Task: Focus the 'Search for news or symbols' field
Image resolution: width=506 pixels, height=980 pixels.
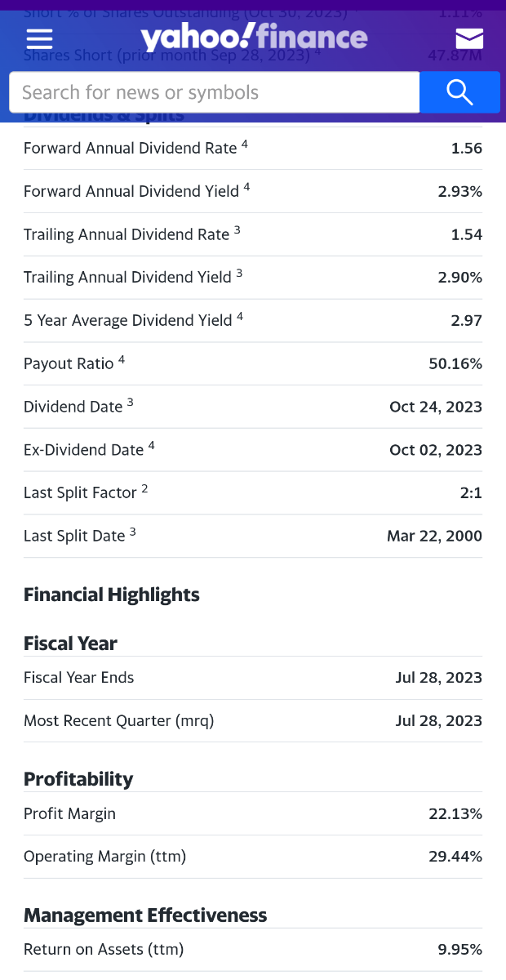Action: click(214, 92)
